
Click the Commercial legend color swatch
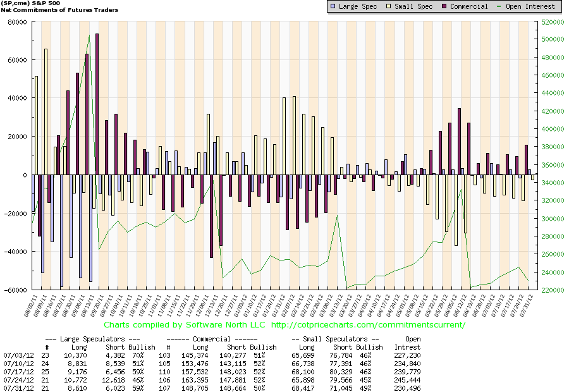(444, 6)
